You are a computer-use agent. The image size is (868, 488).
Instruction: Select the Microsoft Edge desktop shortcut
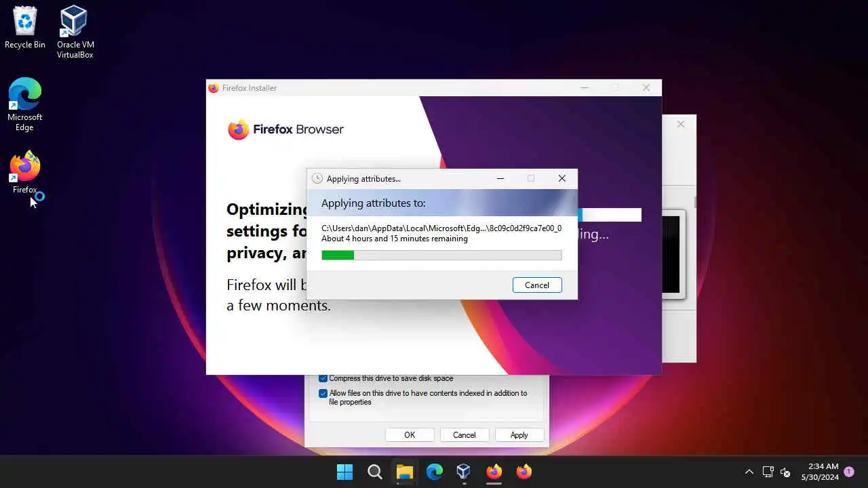coord(25,104)
